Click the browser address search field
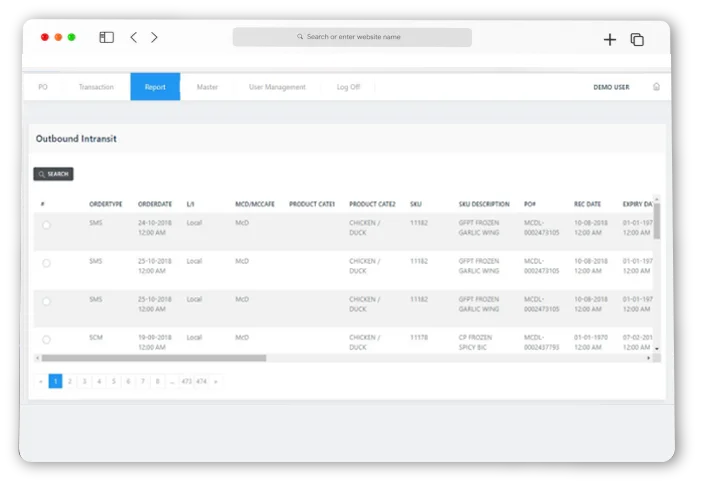 pyautogui.click(x=352, y=37)
